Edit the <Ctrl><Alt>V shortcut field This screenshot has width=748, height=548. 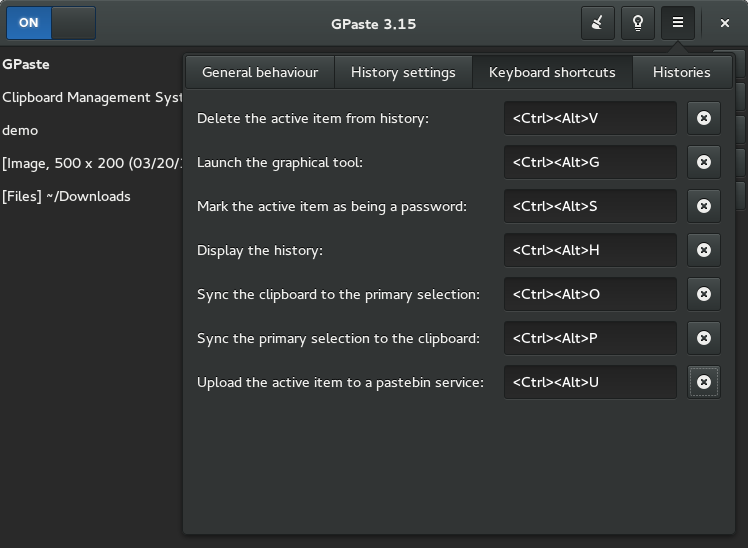(590, 118)
